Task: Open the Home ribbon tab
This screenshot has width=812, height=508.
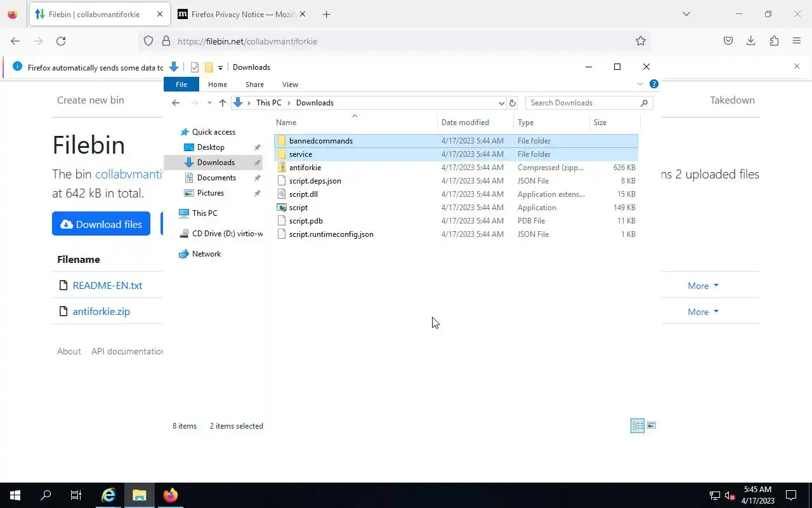Action: pyautogui.click(x=218, y=84)
